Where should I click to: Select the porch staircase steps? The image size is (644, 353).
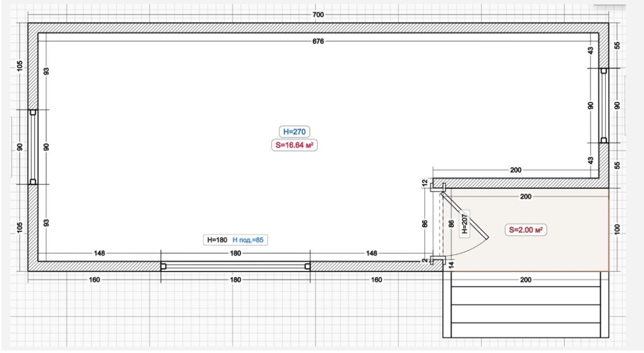pos(525,304)
